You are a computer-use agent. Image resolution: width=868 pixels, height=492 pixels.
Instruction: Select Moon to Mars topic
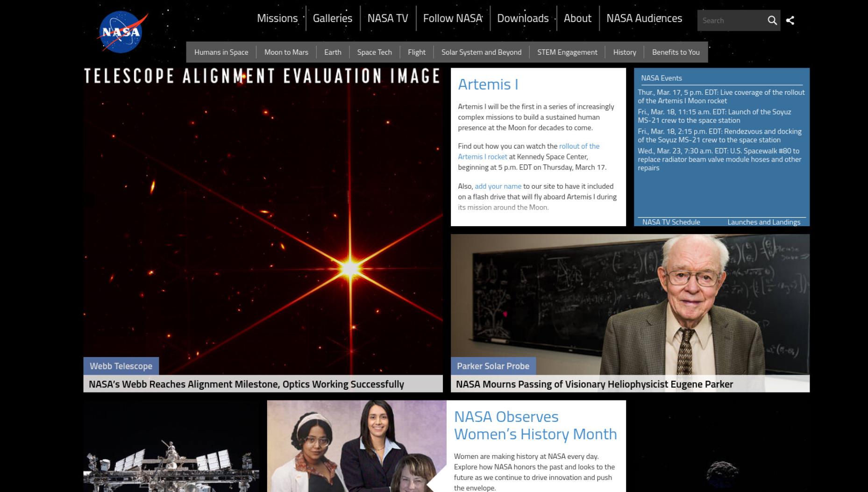[286, 52]
